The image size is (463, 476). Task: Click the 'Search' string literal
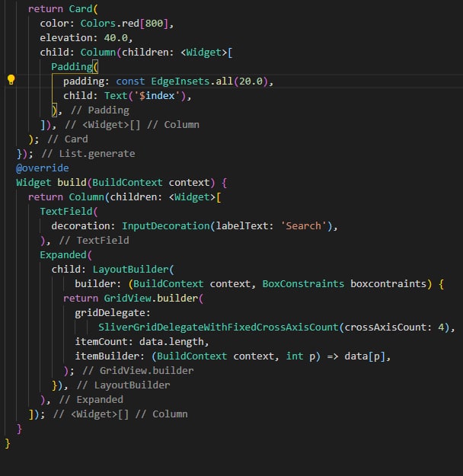303,226
